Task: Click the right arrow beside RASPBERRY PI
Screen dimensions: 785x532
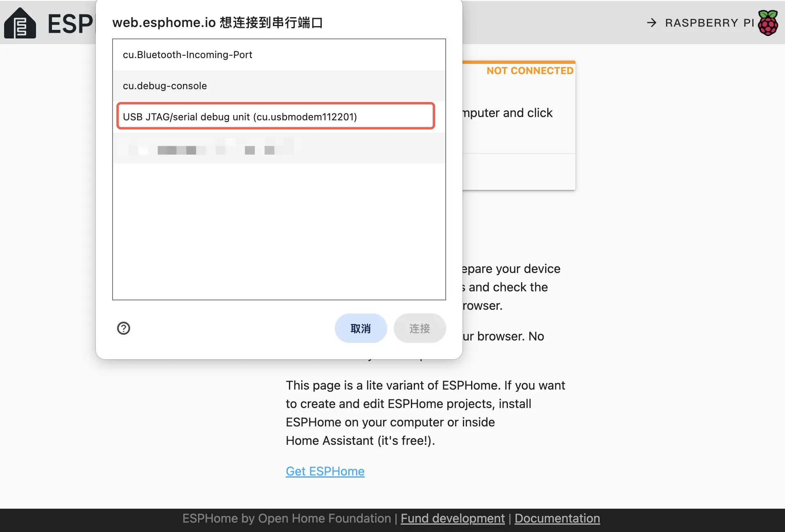Action: click(x=651, y=23)
